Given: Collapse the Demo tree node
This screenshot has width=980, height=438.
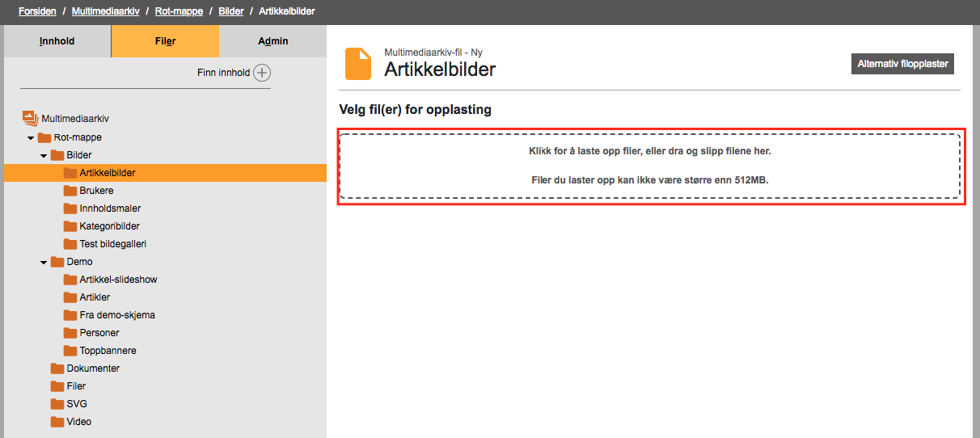Looking at the screenshot, I should point(44,263).
